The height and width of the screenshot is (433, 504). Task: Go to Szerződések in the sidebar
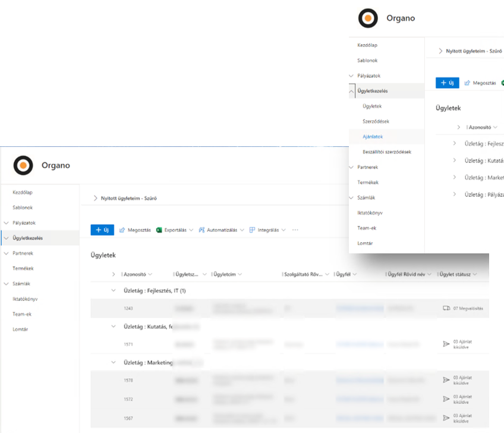(376, 121)
